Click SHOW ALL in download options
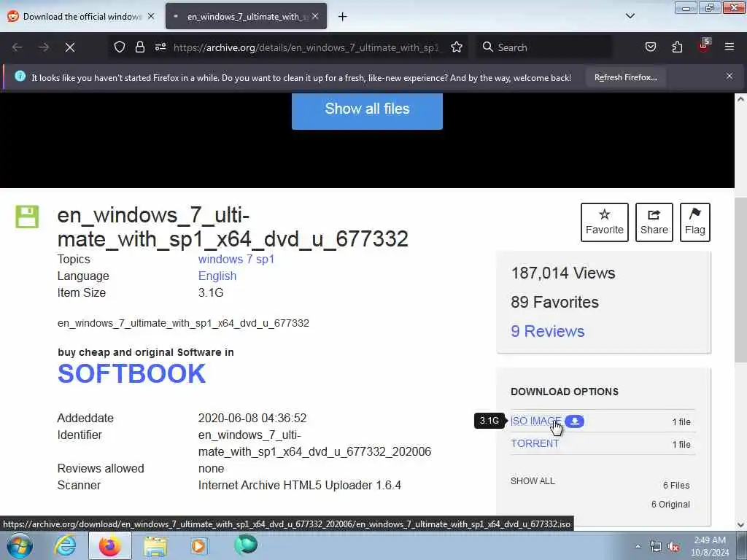747x560 pixels. tap(533, 481)
